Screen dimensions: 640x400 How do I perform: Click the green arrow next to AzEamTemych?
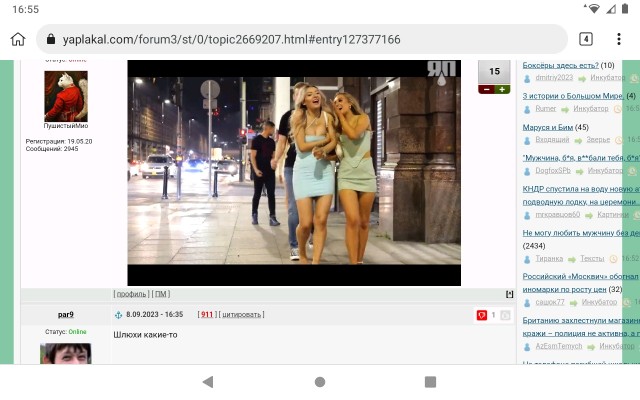pos(591,347)
